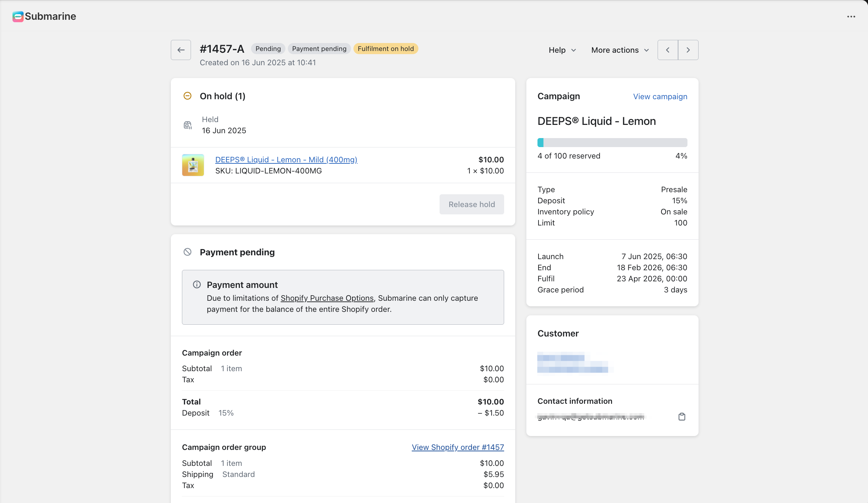Open DEEPS Liquid Lemon Mild product link

pos(286,160)
